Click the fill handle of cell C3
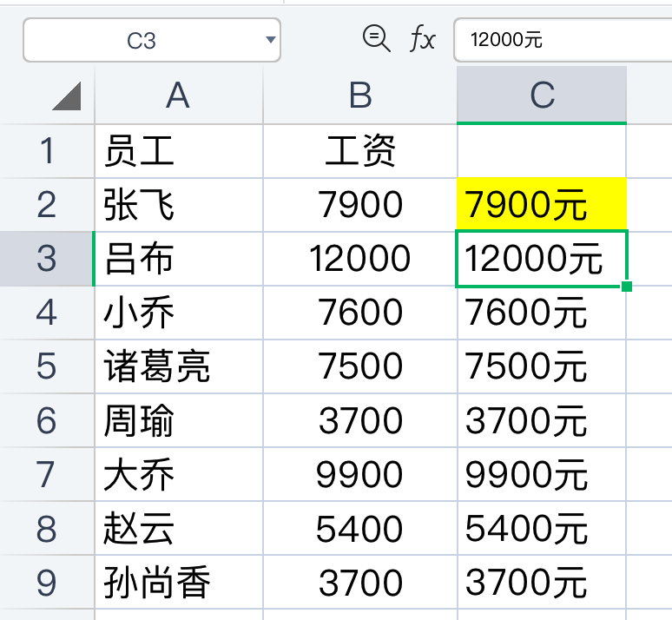 [x=627, y=286]
